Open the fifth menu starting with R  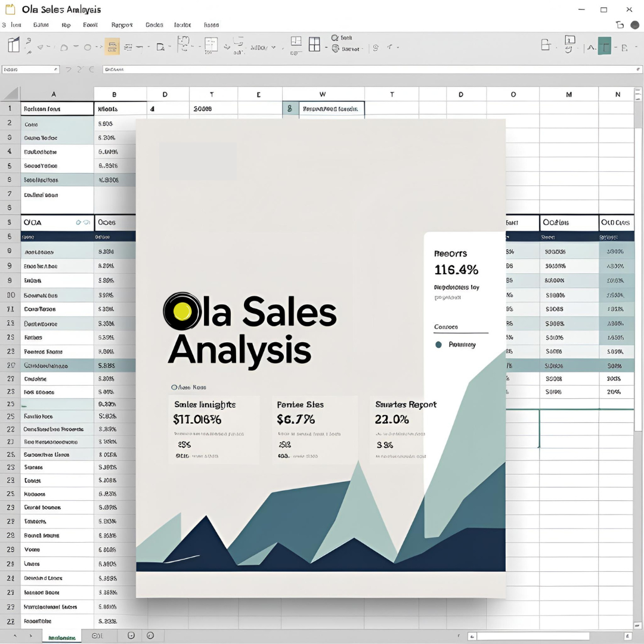[x=122, y=25]
